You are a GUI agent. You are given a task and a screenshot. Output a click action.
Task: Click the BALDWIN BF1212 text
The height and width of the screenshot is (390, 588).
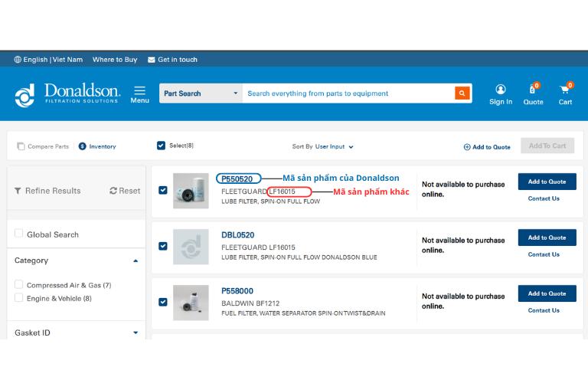coord(250,303)
